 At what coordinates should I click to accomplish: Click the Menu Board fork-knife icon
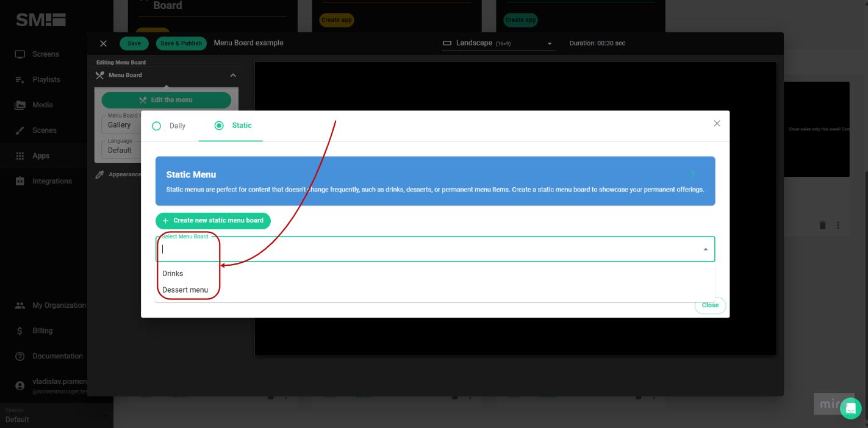(x=100, y=76)
